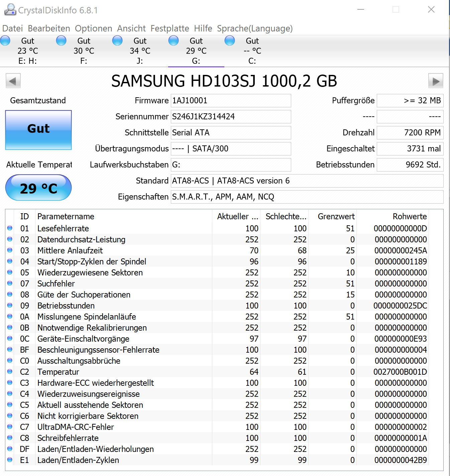Click status dot for Beschleunigungssensor-Fehlerrate row
Viewport: 450px width, 476px height.
pos(10,349)
